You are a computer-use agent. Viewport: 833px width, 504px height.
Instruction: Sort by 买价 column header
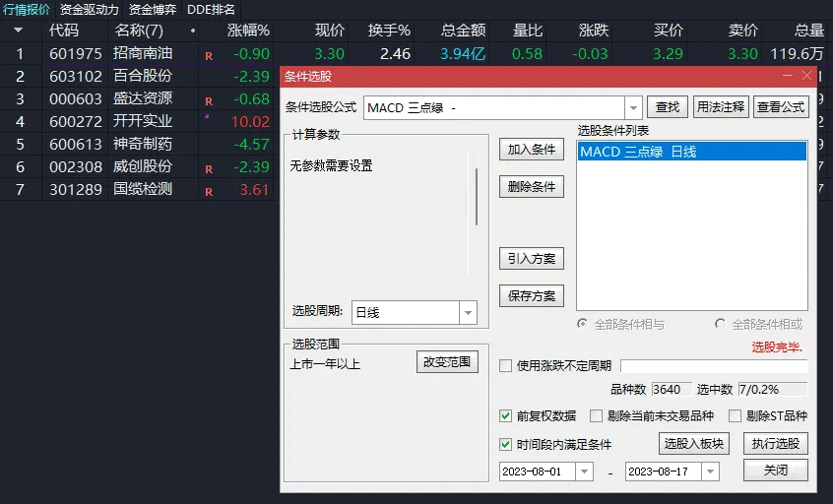click(x=669, y=31)
